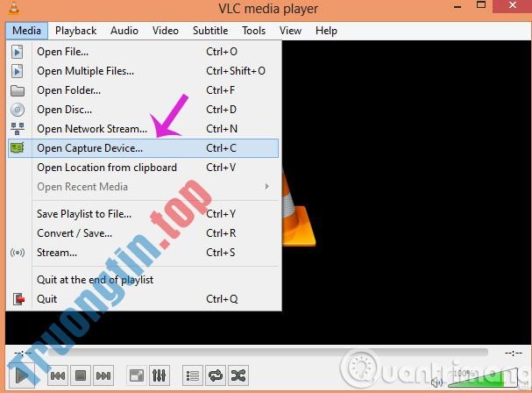
Task: Open the Video menu
Action: point(166,31)
